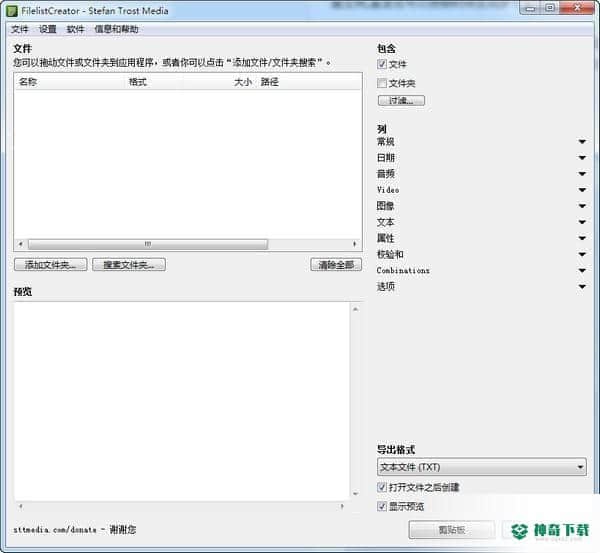
Task: Open the 导出格式 TXT dropdown
Action: coord(481,467)
